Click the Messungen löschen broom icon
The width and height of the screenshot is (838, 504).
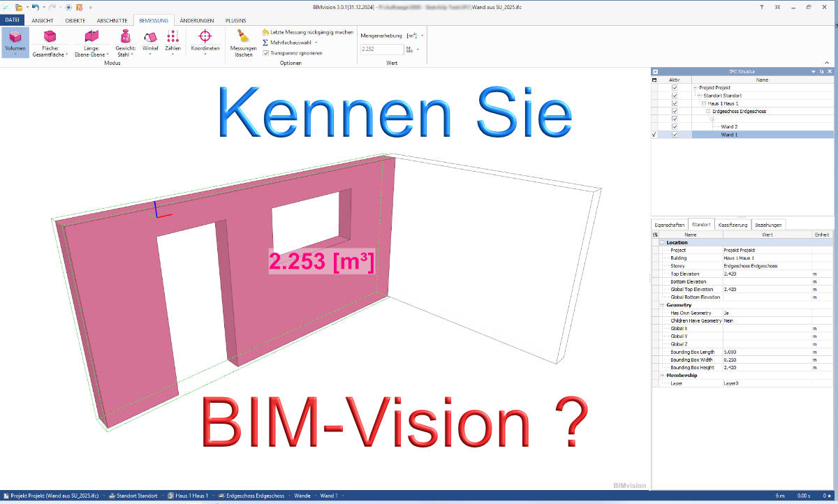click(243, 36)
